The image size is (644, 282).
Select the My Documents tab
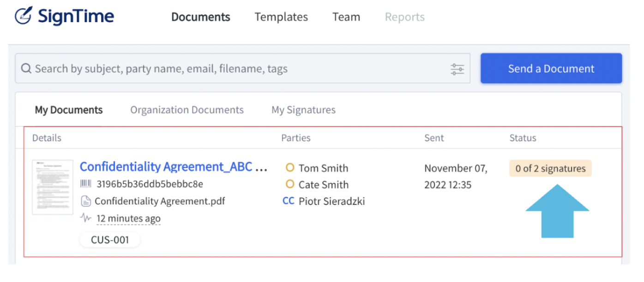pyautogui.click(x=69, y=110)
